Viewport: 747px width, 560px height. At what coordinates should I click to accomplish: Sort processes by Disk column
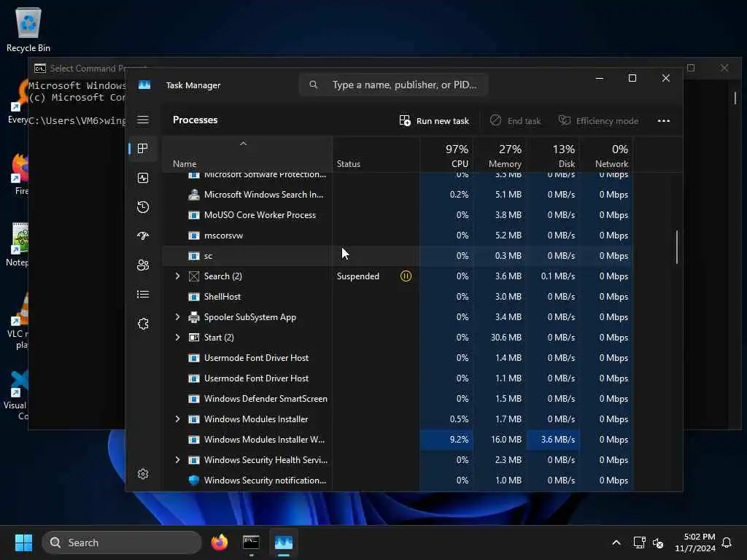tap(553, 155)
